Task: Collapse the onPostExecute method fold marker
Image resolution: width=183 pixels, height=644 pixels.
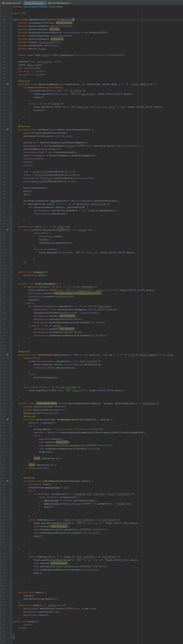Action: [x=12, y=481]
